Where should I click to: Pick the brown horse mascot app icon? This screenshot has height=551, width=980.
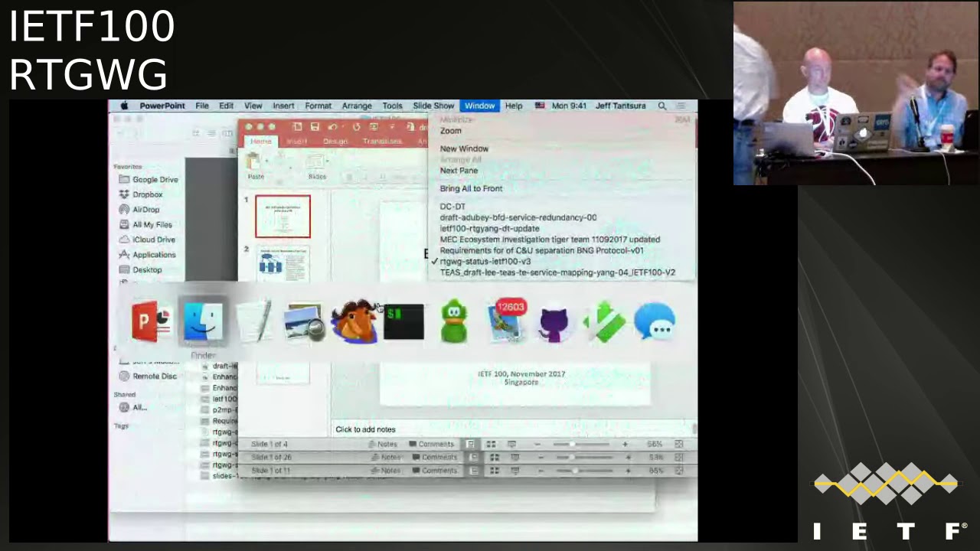pyautogui.click(x=354, y=321)
